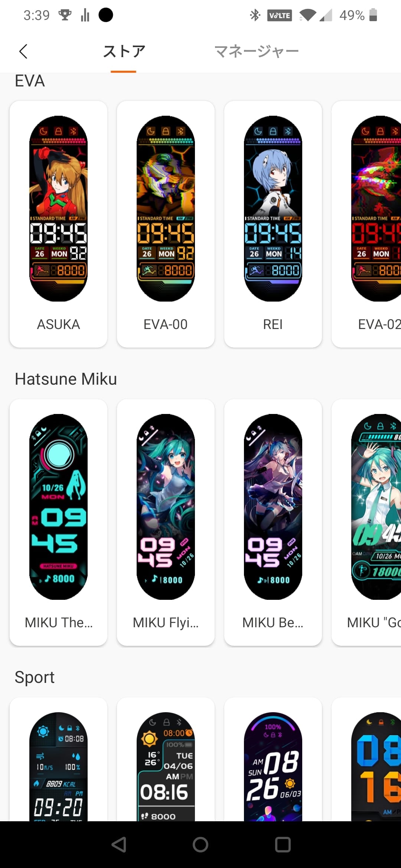Tap the back arrow icon

click(x=23, y=51)
